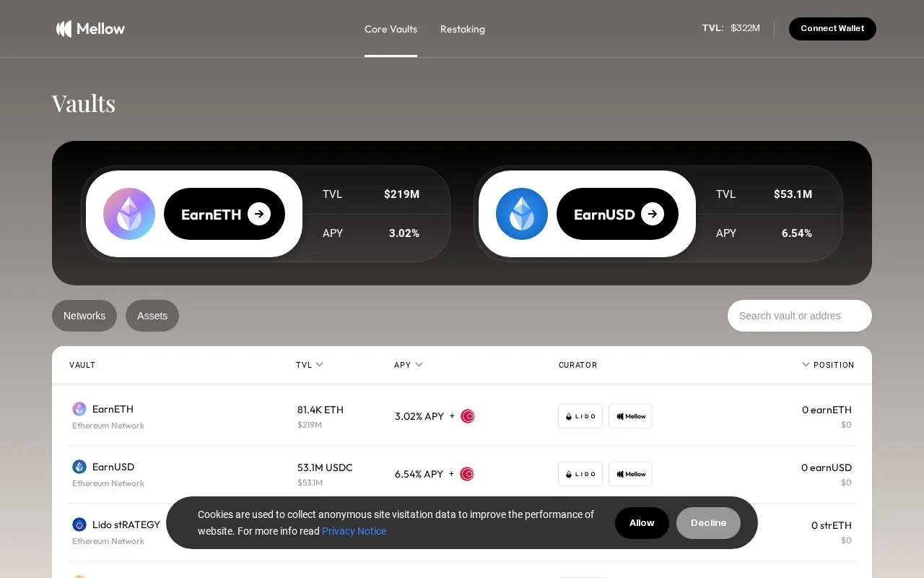
Task: Click the 0 earnETH position value
Action: point(827,410)
